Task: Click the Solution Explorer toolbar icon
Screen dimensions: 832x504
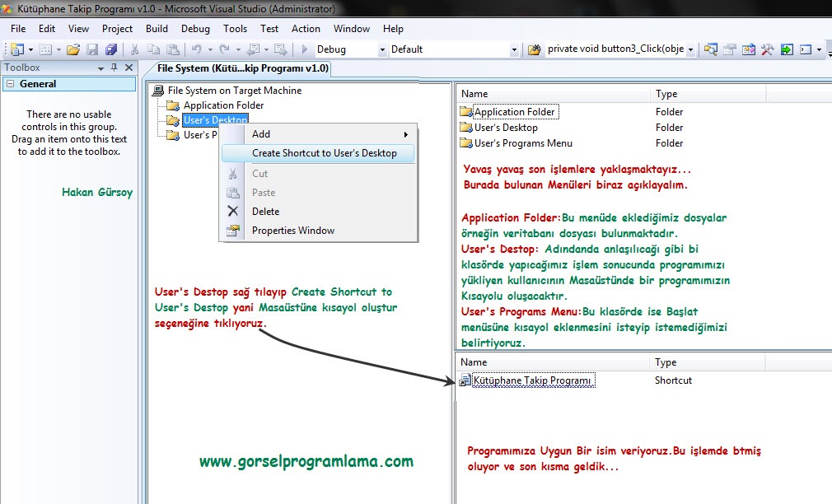Action: (710, 49)
